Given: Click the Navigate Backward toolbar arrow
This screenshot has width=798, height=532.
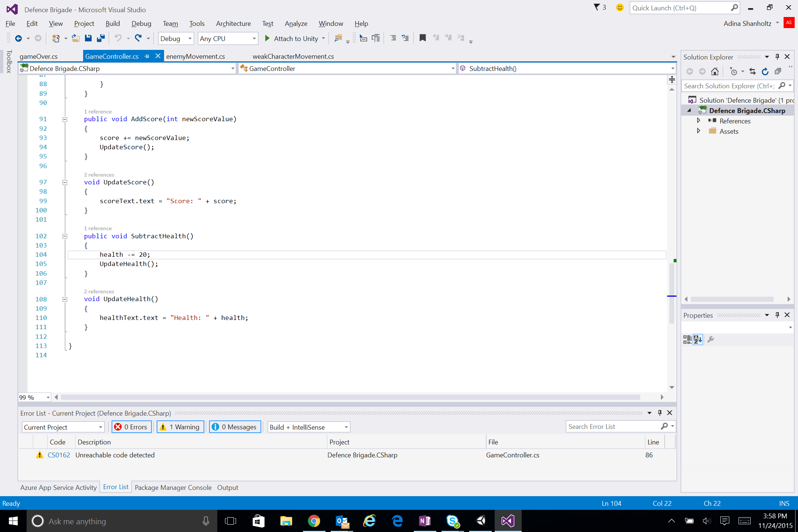Looking at the screenshot, I should point(18,38).
